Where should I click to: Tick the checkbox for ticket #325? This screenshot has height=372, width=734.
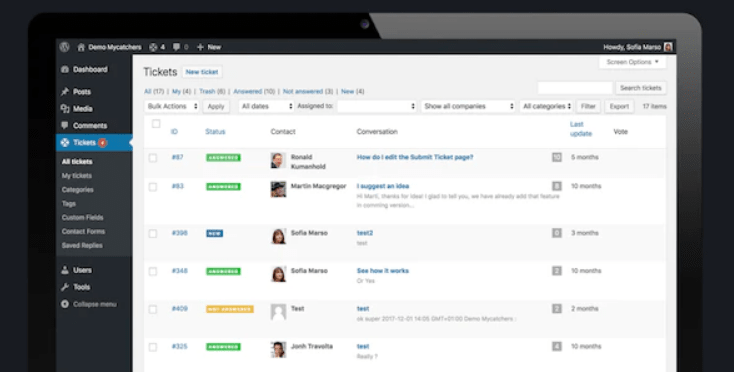(153, 347)
